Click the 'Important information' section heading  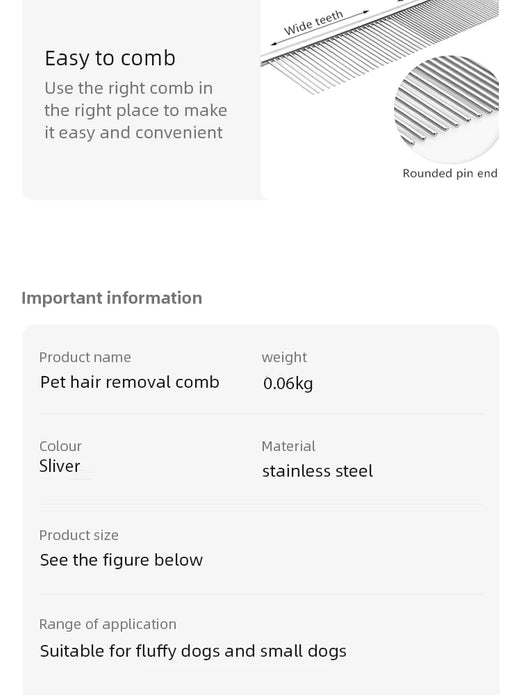[x=112, y=298]
